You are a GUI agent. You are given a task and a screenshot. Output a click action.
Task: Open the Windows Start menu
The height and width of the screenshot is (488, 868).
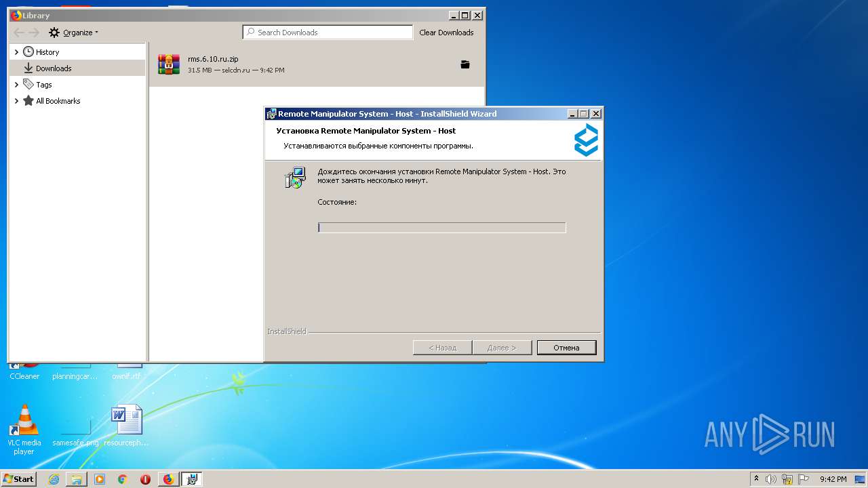point(18,479)
